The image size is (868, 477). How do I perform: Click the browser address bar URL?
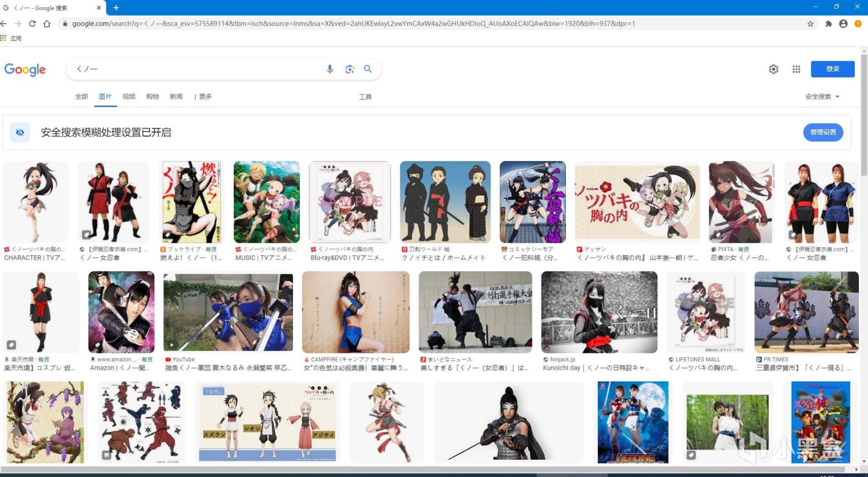coord(353,24)
